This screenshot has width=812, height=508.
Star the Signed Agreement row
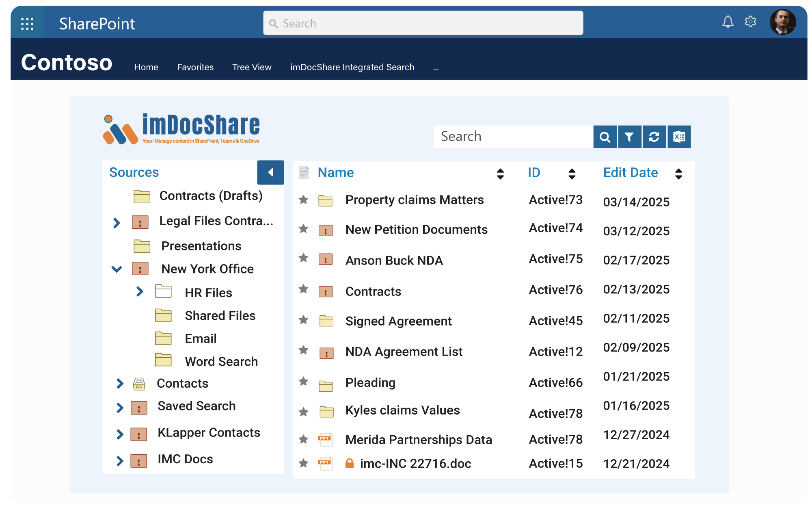pos(303,320)
